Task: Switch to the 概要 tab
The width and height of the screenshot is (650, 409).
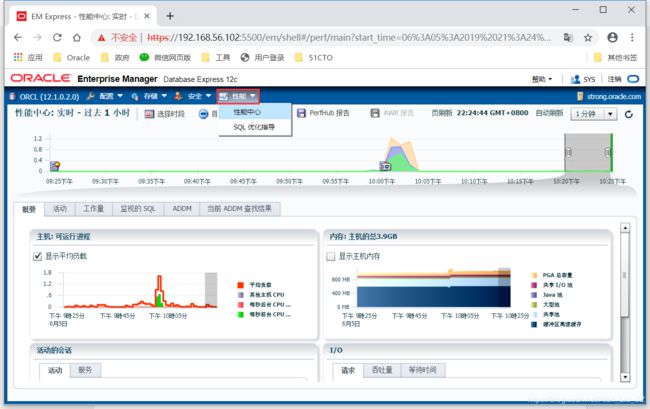Action: tap(29, 209)
